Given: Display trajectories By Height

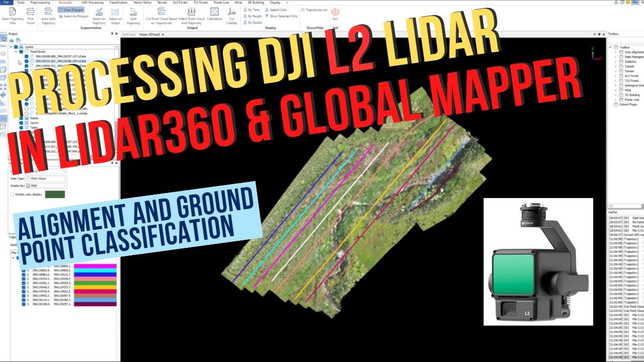Looking at the screenshot, I should click(253, 16).
